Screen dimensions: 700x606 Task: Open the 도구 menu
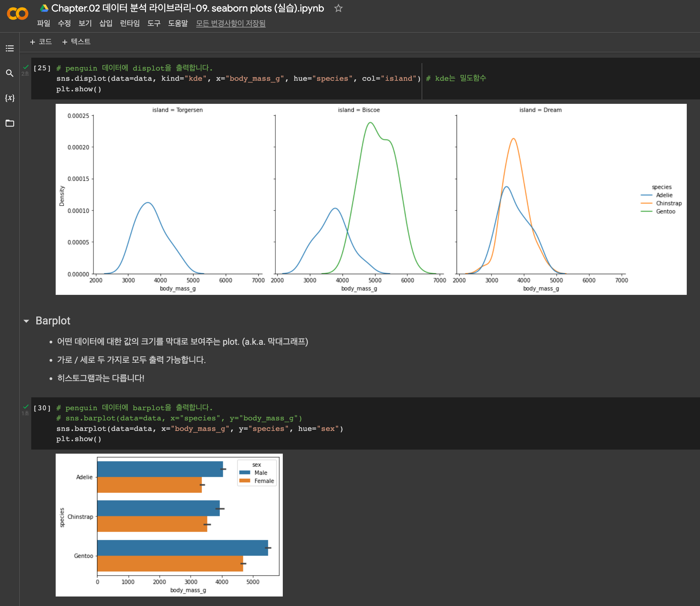[x=153, y=23]
